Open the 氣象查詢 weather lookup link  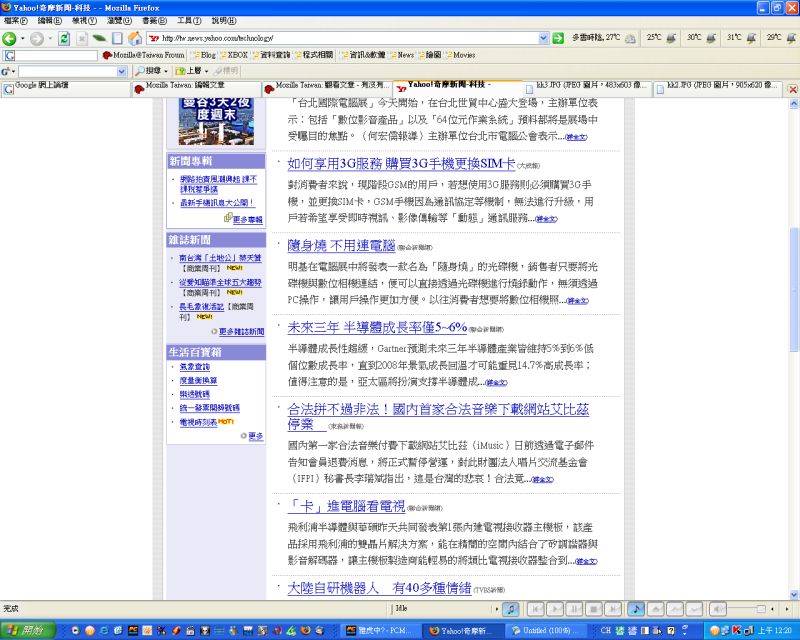pyautogui.click(x=194, y=367)
